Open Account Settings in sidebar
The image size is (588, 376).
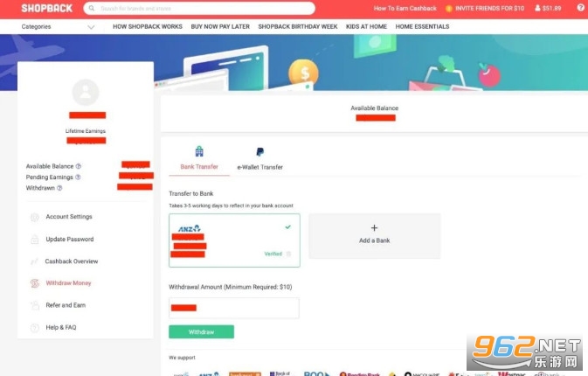click(69, 217)
